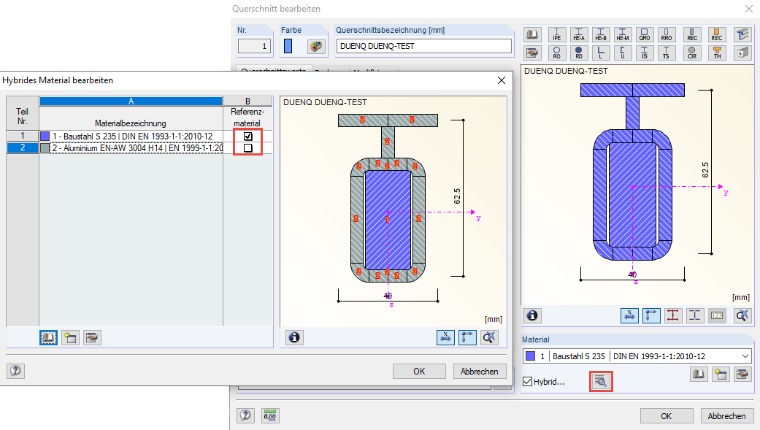This screenshot has height=430, width=760.
Task: Select the HE-B profile button
Action: click(601, 34)
